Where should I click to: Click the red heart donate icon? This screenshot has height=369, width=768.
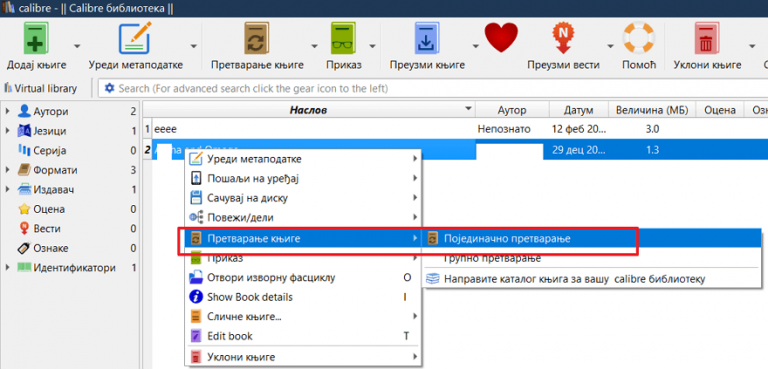click(x=501, y=38)
